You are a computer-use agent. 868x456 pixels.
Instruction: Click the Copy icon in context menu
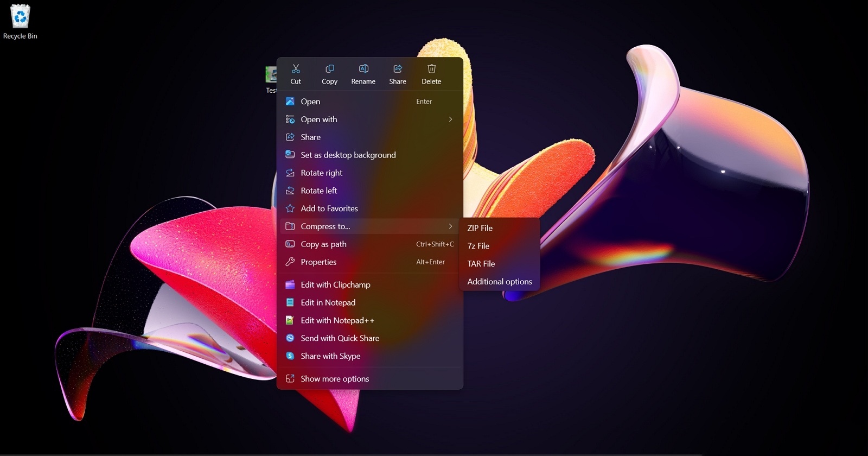pyautogui.click(x=329, y=69)
